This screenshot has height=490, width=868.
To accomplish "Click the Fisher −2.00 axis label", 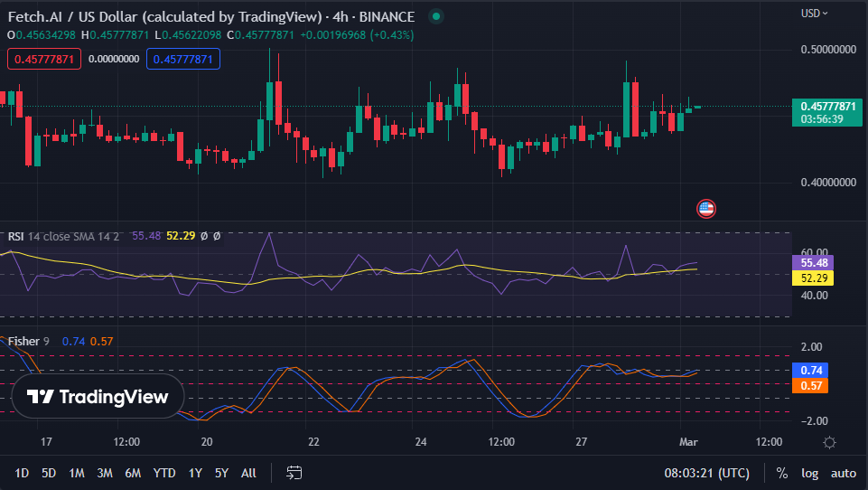I will coord(815,420).
